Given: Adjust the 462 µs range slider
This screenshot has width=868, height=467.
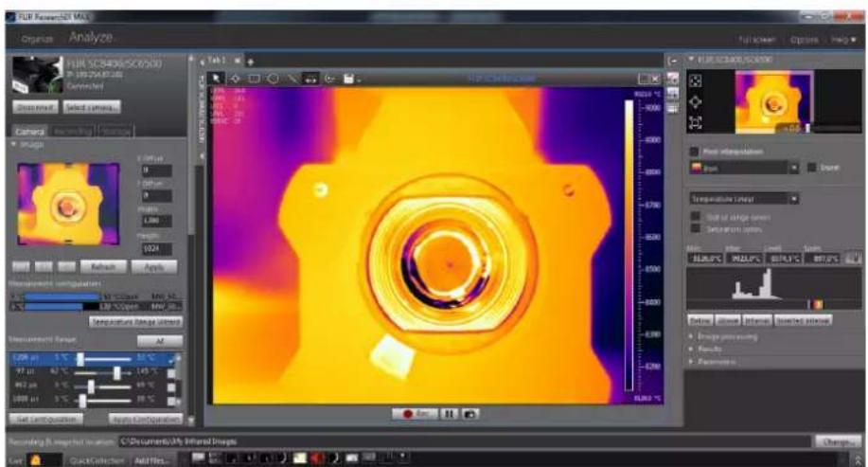Looking at the screenshot, I should (91, 386).
